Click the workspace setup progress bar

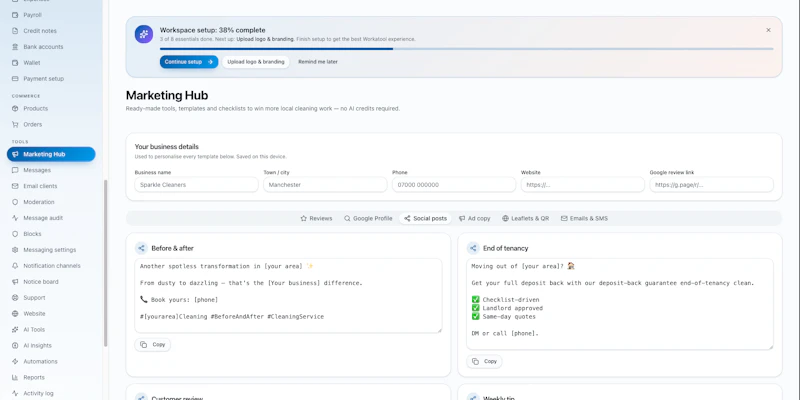[466, 49]
